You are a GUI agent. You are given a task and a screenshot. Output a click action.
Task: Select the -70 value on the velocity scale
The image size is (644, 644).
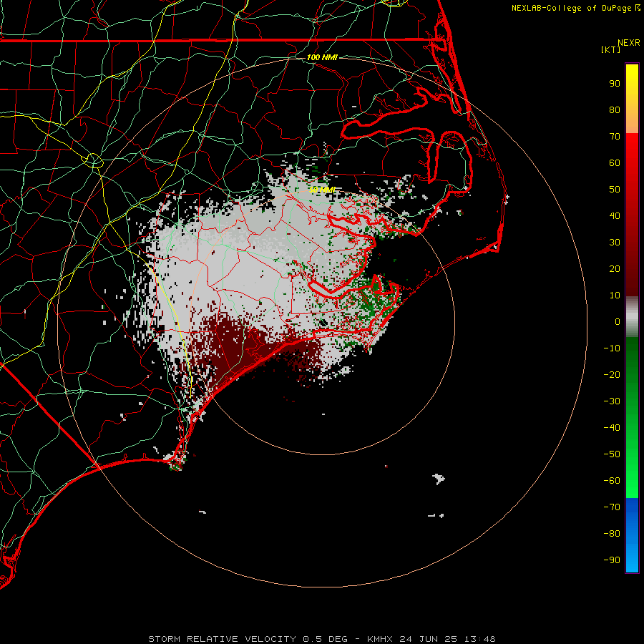click(x=612, y=507)
